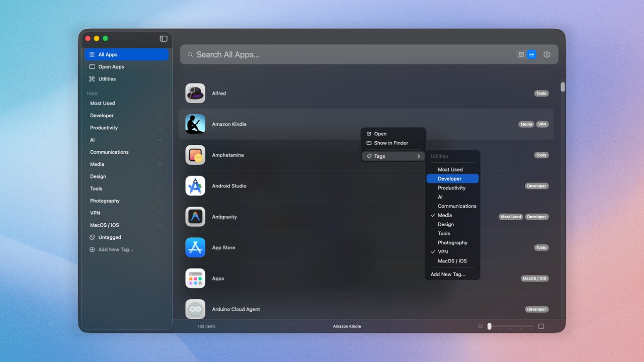Choose Open in the context menu
Viewport: 644px width, 362px height.
click(393, 134)
